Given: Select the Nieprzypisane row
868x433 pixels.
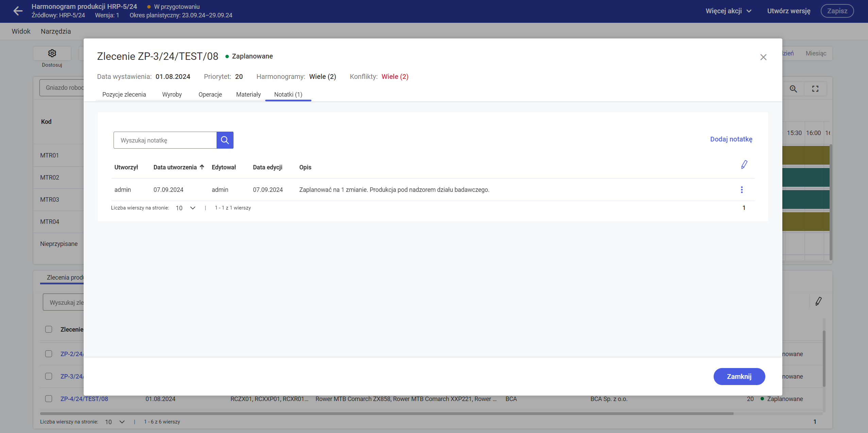Looking at the screenshot, I should pyautogui.click(x=59, y=244).
